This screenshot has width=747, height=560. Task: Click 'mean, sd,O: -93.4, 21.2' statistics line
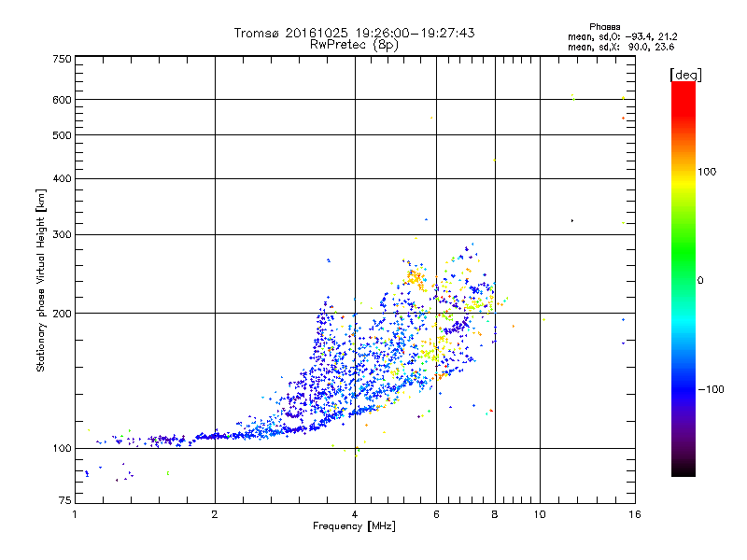pyautogui.click(x=622, y=36)
